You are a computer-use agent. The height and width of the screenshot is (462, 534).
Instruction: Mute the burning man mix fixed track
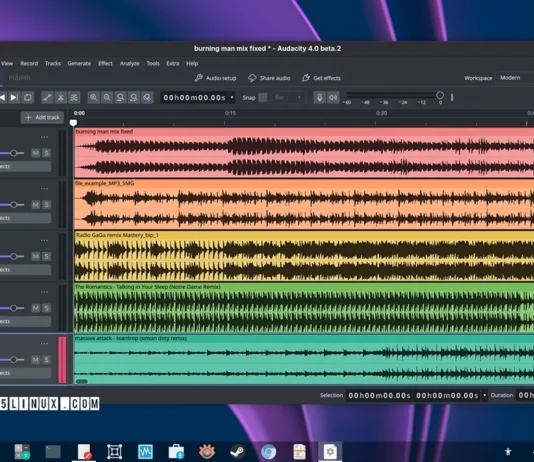pos(35,153)
